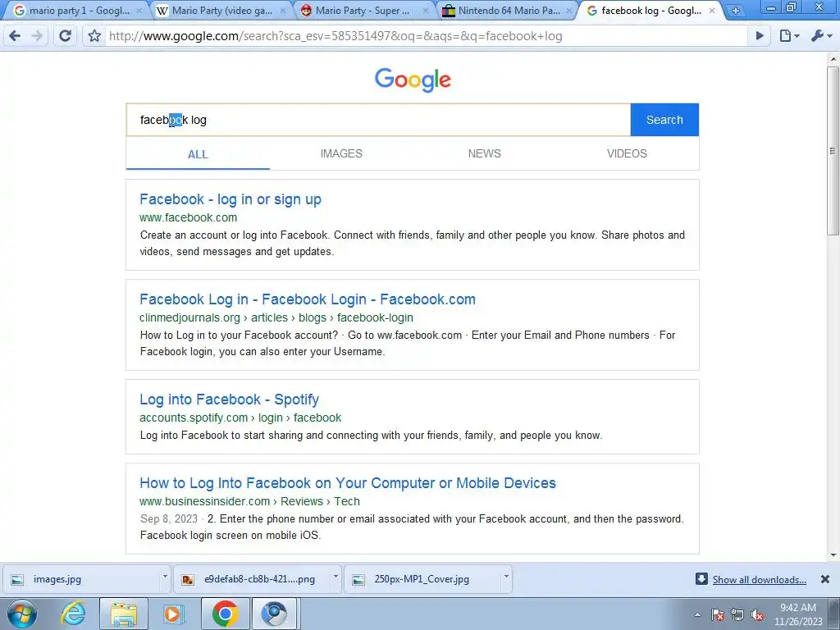Expand options arrow for e9defab8 png download
Viewport: 840px width, 630px height.
[x=336, y=577]
